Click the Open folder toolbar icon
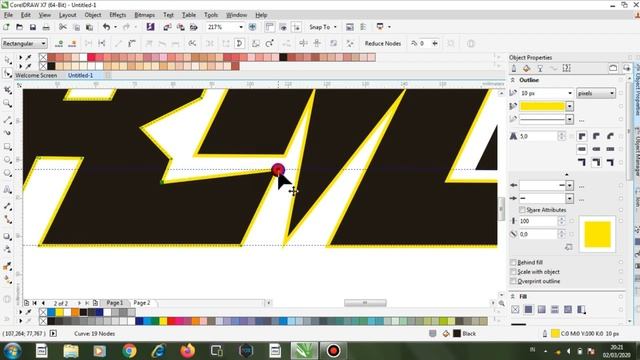 coord(19,27)
